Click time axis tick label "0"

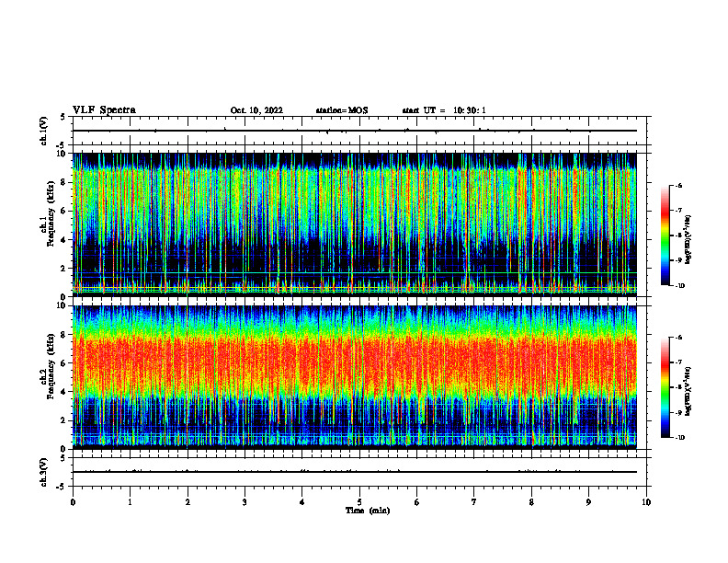click(x=73, y=502)
